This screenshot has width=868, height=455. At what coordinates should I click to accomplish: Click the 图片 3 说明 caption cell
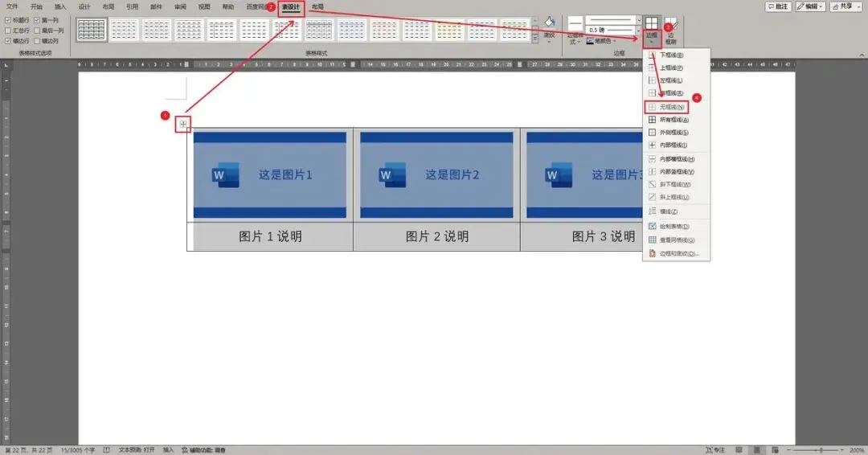coord(581,236)
